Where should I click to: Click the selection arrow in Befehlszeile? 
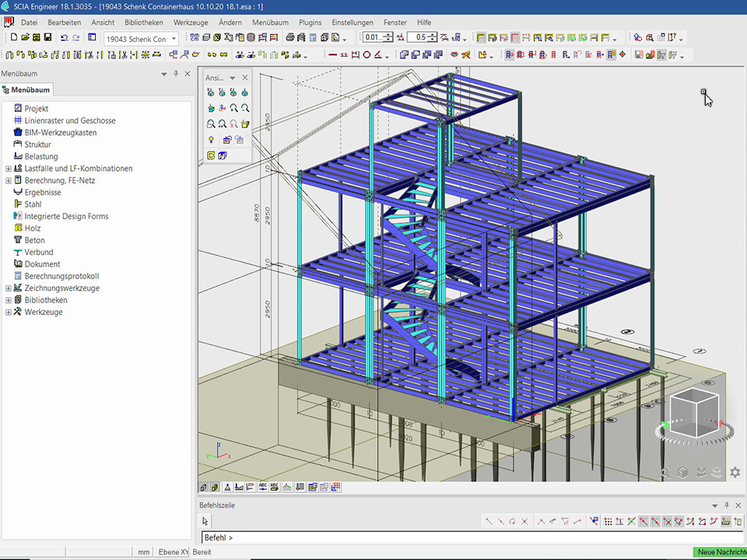coord(205,521)
